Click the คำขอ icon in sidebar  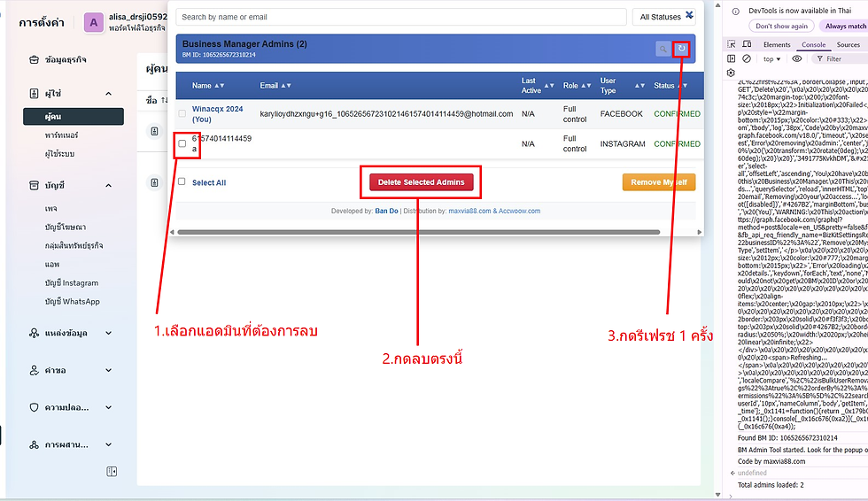point(34,370)
